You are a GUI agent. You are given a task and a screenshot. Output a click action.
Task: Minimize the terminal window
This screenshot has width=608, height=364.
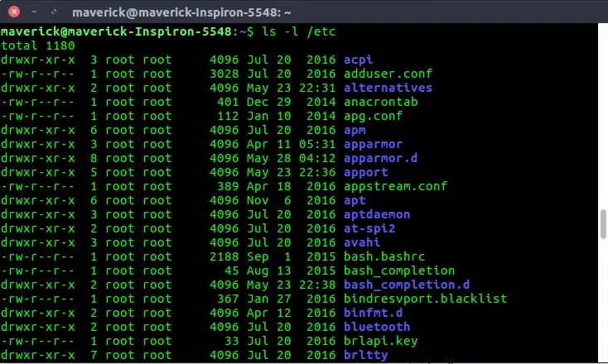(34, 12)
